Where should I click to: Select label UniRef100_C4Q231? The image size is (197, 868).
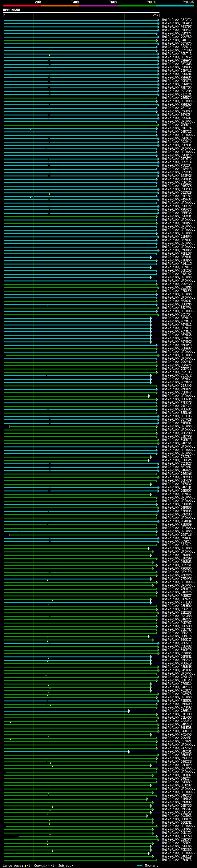[177, 751]
